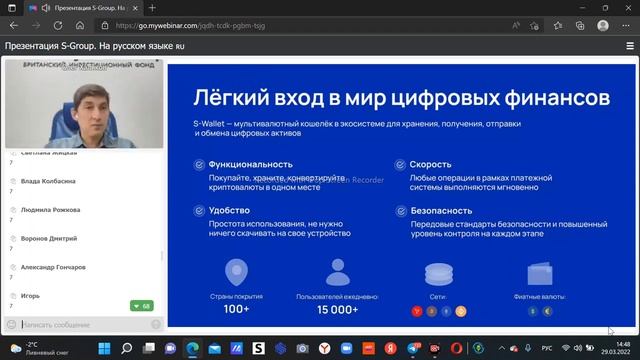Click the Удобство heading on slide

[229, 211]
